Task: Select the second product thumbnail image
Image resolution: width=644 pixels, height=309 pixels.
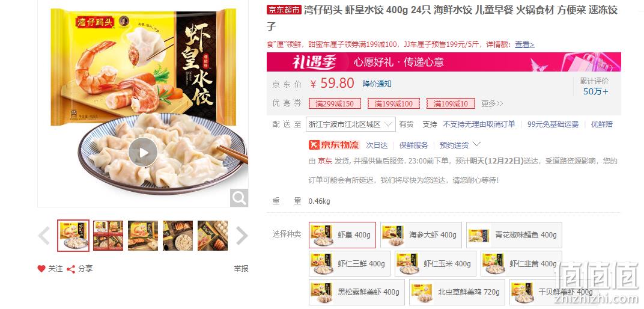Action: click(x=108, y=236)
